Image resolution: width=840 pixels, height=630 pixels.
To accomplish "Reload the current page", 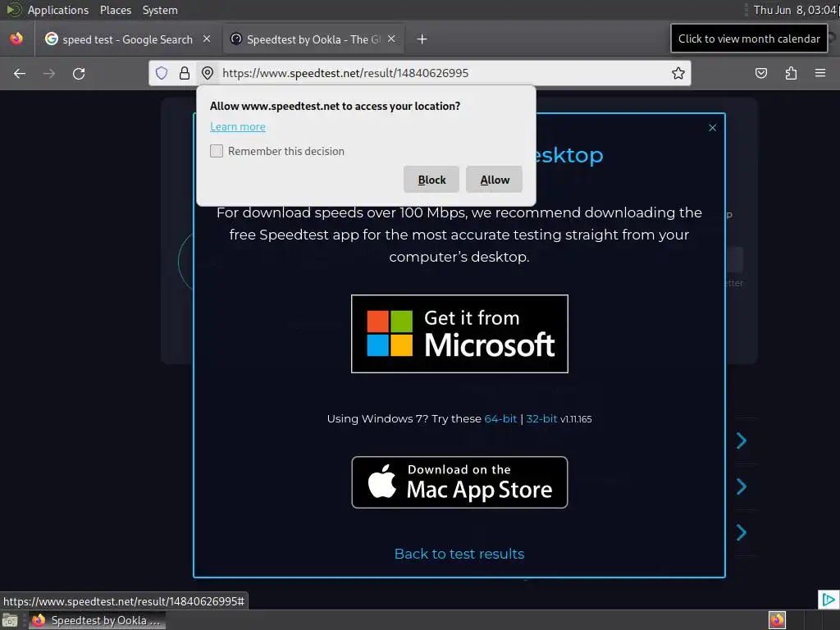I will 79,73.
